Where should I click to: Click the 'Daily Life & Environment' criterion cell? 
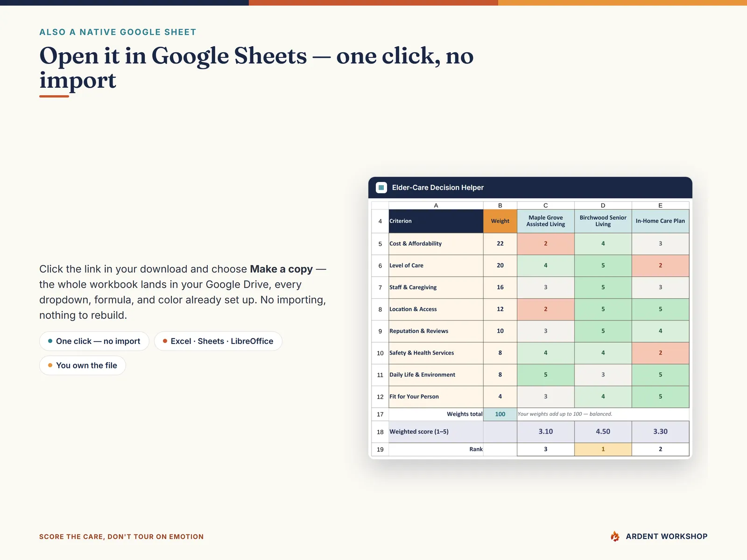(x=436, y=375)
